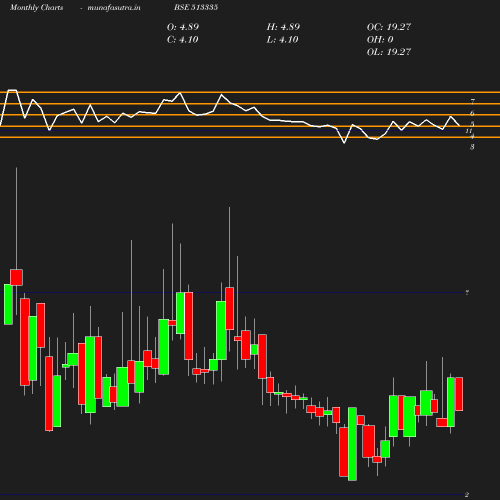The width and height of the screenshot is (500, 500).
Task: Click the close value 'C: 4.10'
Action: pyautogui.click(x=182, y=40)
